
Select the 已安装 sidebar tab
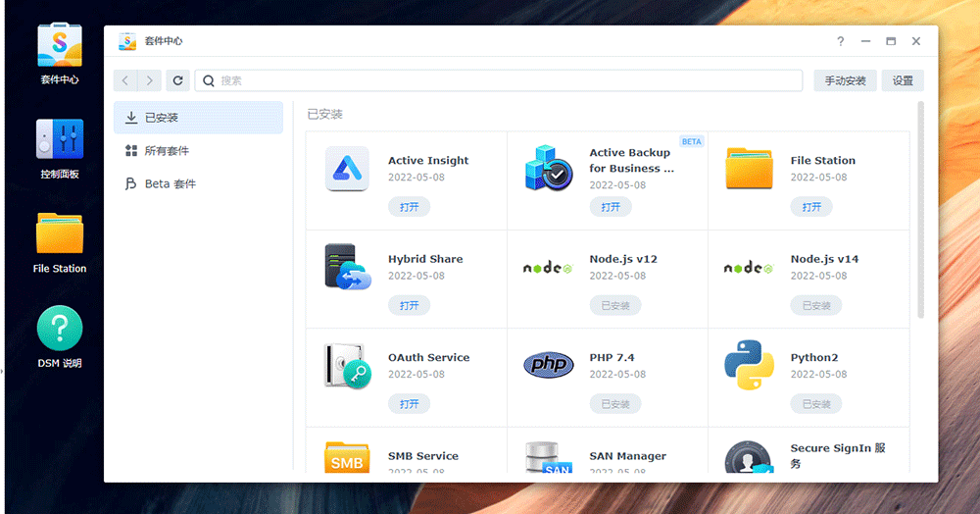tap(198, 118)
